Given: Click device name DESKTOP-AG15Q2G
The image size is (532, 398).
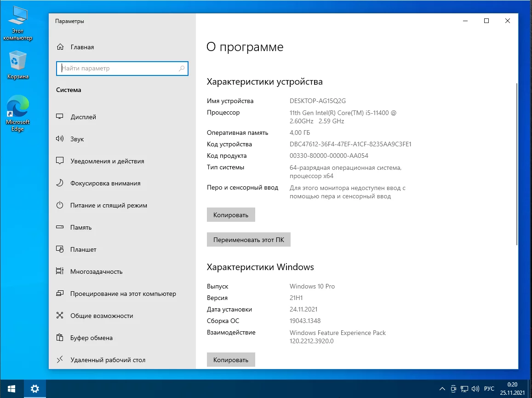Looking at the screenshot, I should (318, 101).
